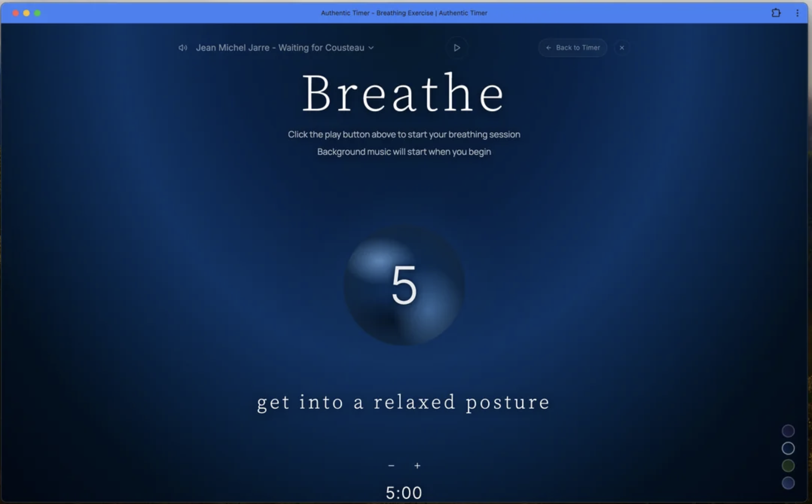Go Back to Timer
This screenshot has width=812, height=504.
[x=577, y=48]
